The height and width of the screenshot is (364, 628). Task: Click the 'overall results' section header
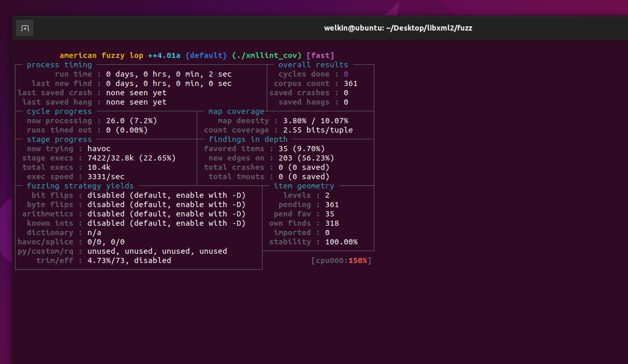click(x=313, y=65)
